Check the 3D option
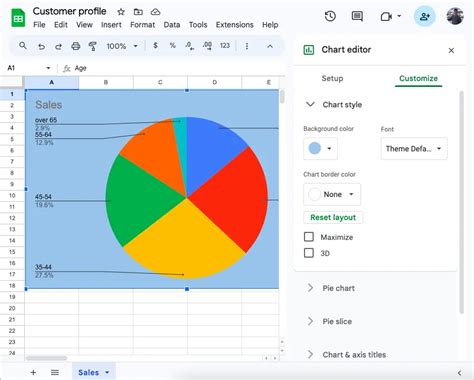The height and width of the screenshot is (380, 474). pos(309,253)
